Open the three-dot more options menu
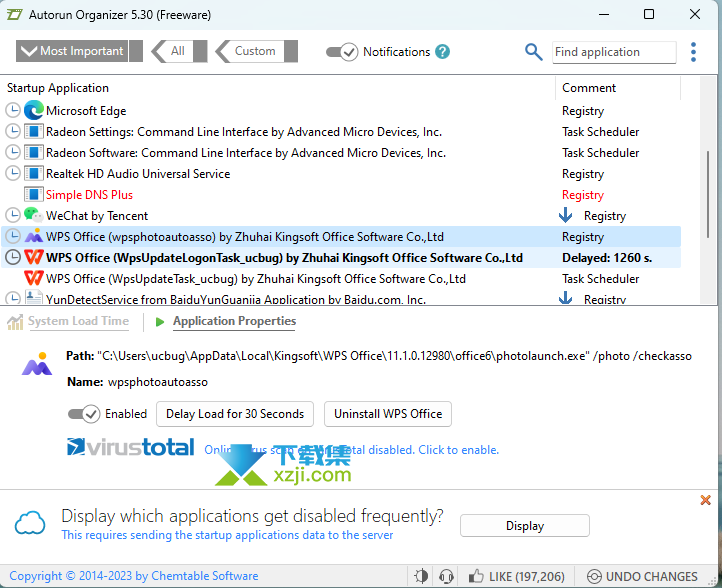This screenshot has width=722, height=588. click(693, 52)
